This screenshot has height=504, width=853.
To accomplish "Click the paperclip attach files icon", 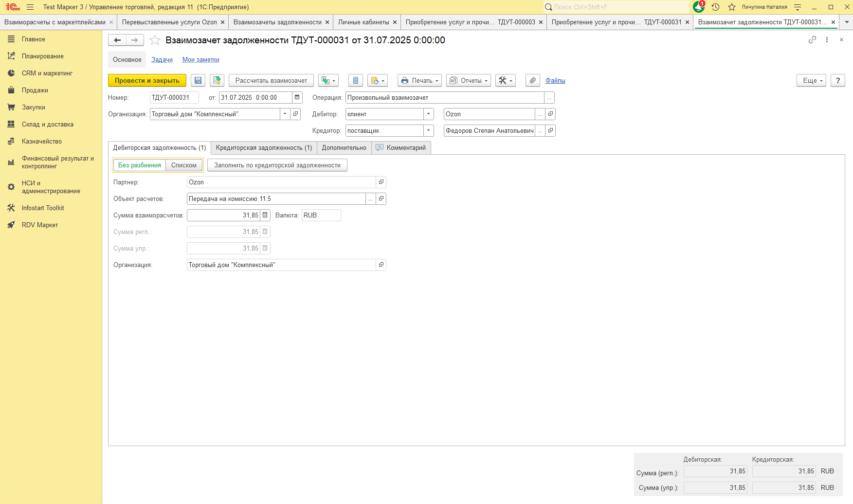I will (x=533, y=81).
